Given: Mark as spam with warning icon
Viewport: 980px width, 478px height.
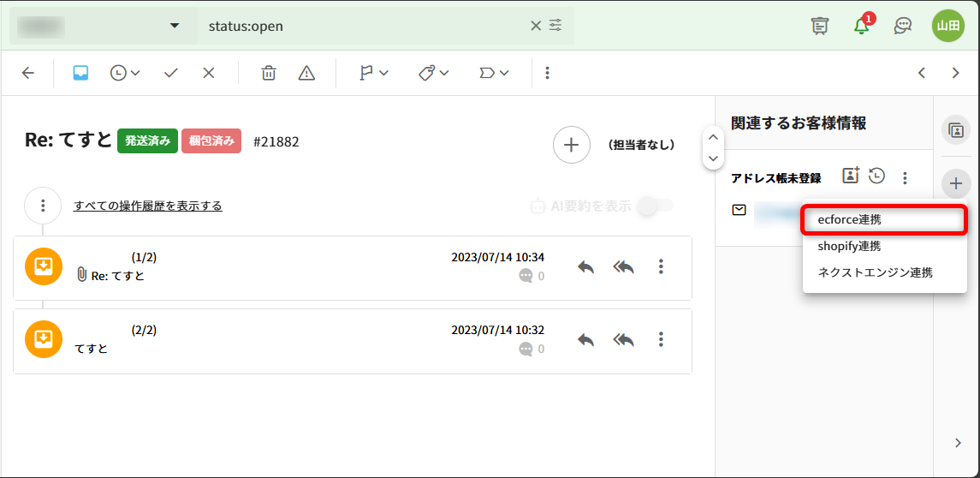Looking at the screenshot, I should click(306, 73).
